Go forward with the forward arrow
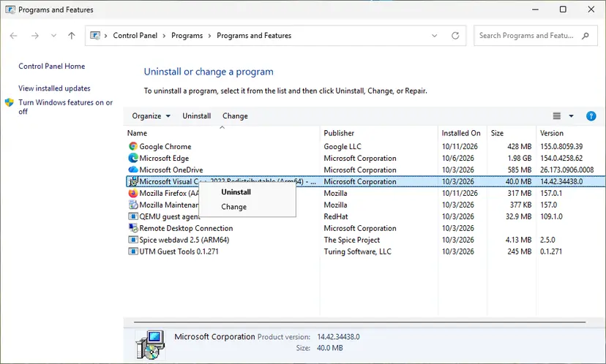606x364 pixels. coord(35,36)
